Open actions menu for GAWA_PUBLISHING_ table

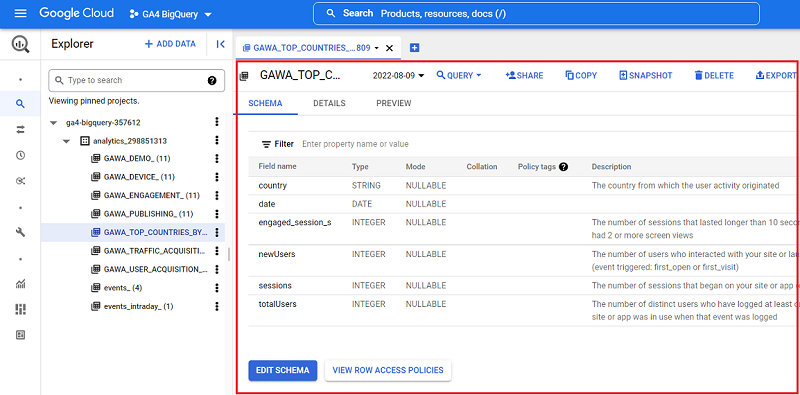coord(217,214)
